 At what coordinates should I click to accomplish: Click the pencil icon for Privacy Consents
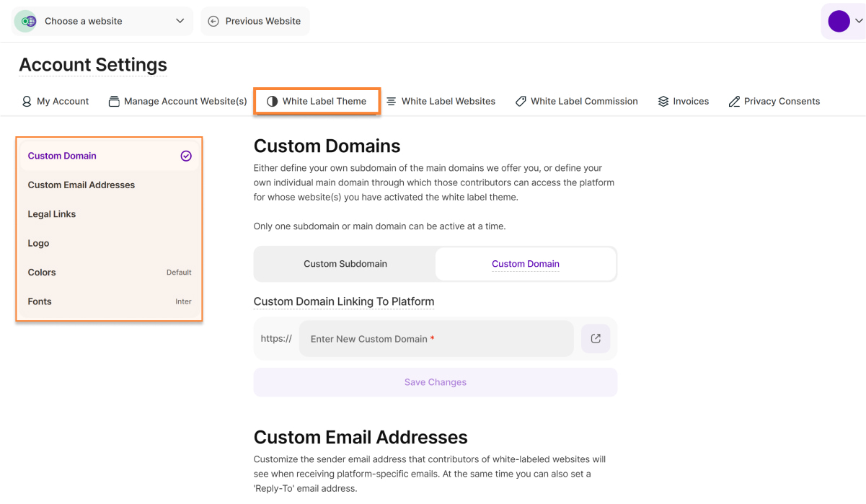click(734, 102)
